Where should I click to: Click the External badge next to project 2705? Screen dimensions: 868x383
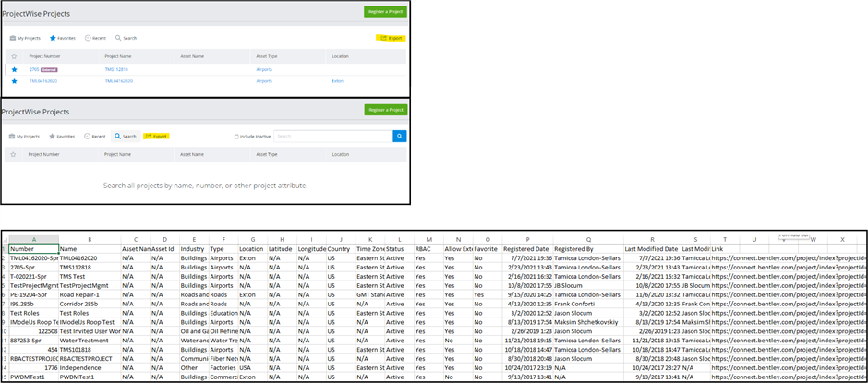coord(49,70)
